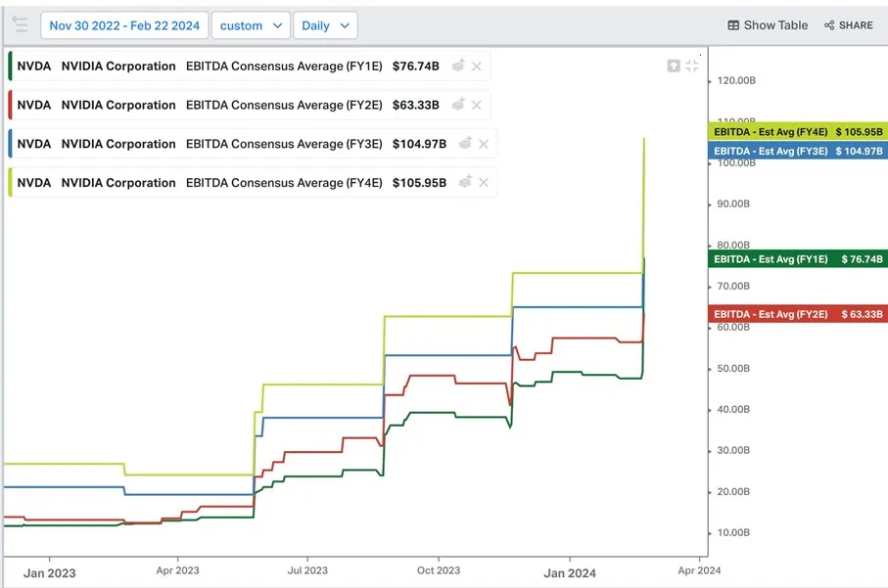The width and height of the screenshot is (888, 588).
Task: Share this chart
Action: [849, 25]
